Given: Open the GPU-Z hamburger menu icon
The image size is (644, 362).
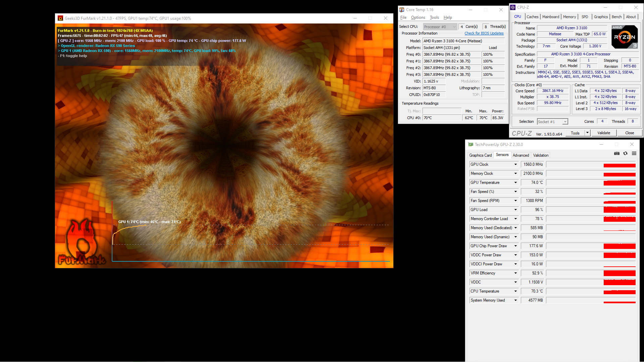Looking at the screenshot, I should coord(634,153).
